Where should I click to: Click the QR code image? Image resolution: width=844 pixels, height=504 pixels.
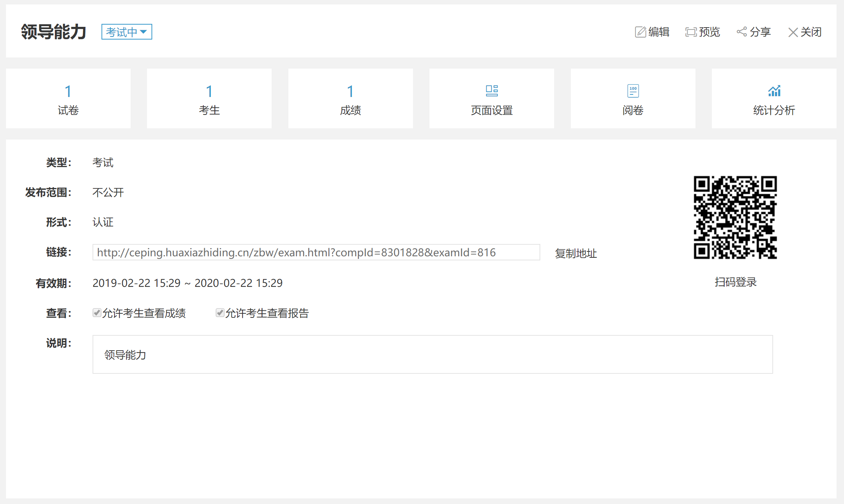click(x=735, y=217)
